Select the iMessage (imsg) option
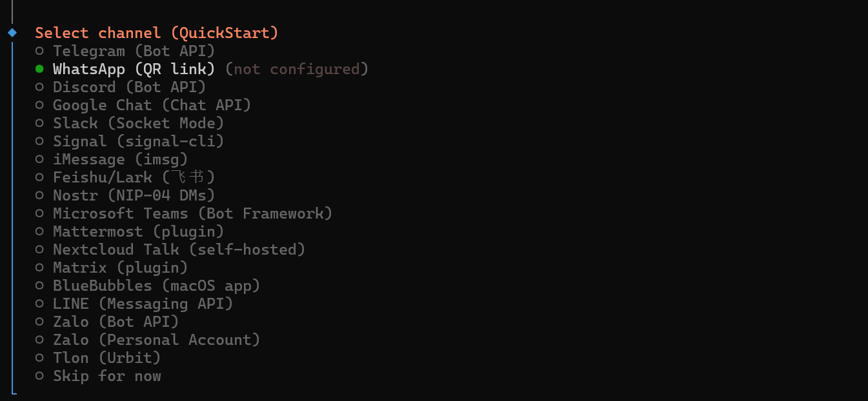The image size is (868, 401). point(120,159)
